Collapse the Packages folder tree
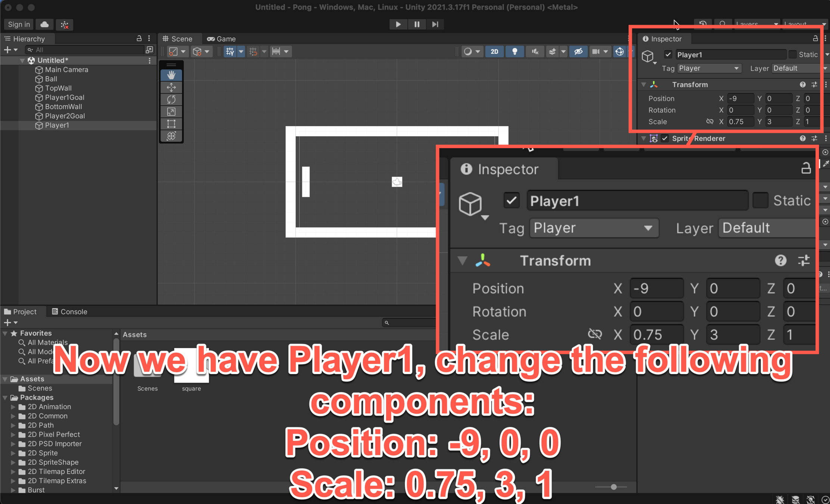The height and width of the screenshot is (504, 830). point(5,398)
